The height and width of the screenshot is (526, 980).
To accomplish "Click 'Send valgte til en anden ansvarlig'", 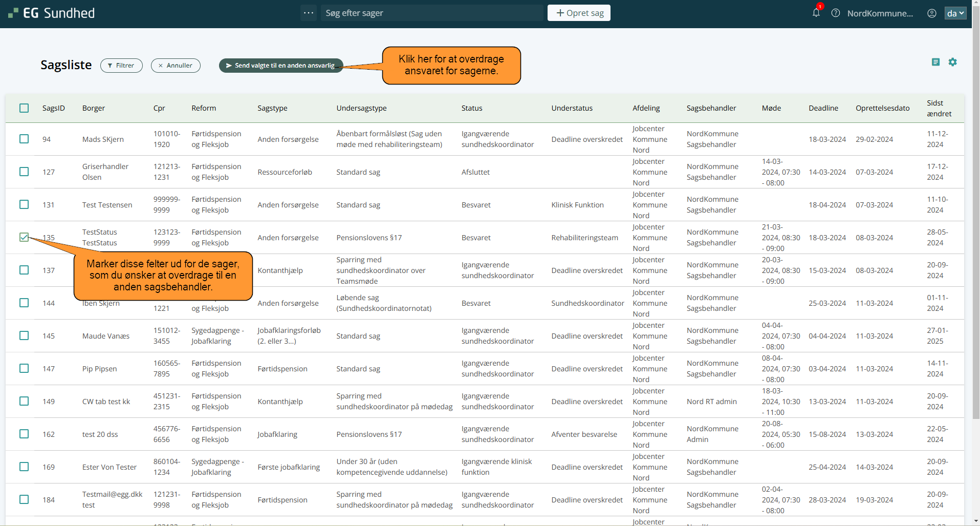I will [x=280, y=66].
